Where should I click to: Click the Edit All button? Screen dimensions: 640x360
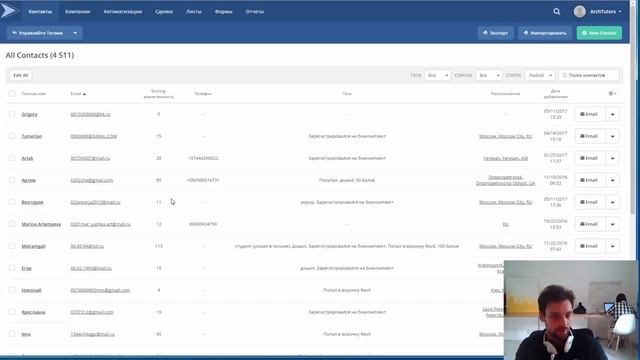click(x=21, y=75)
